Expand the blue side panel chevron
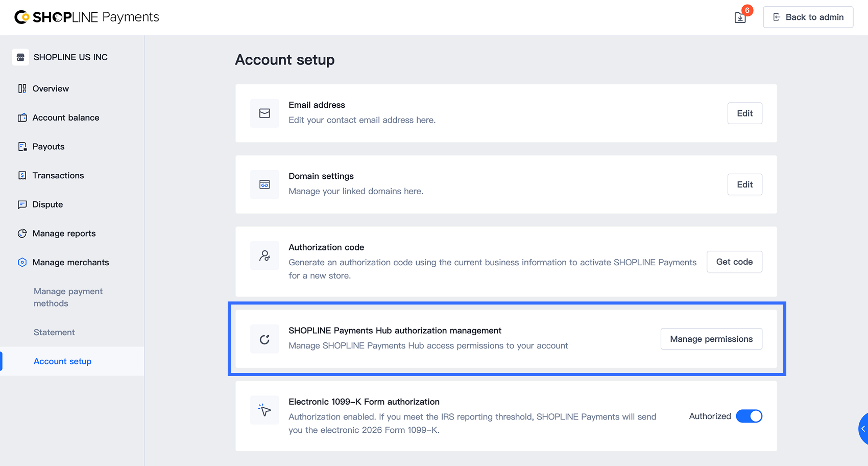 point(863,429)
